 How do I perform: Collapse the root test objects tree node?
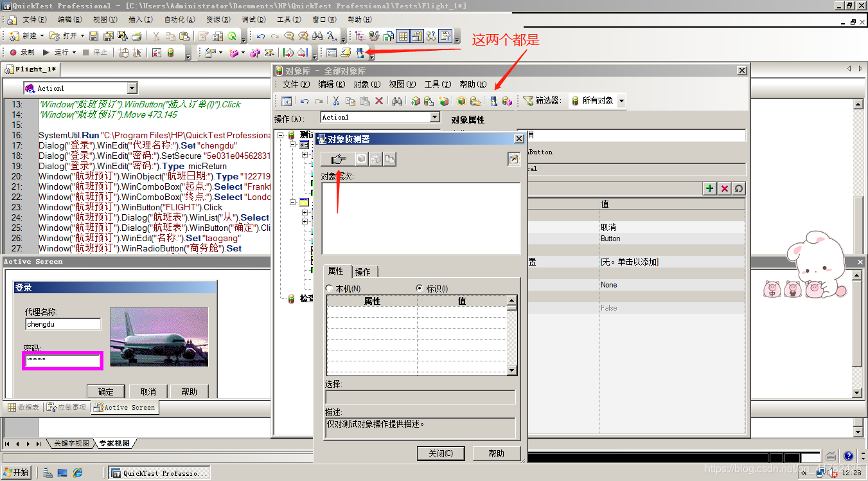coord(281,135)
